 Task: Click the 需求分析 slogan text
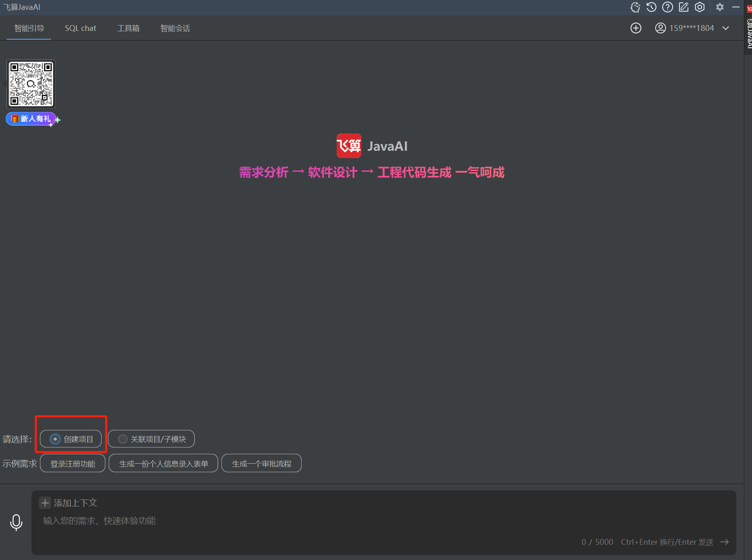click(x=264, y=173)
